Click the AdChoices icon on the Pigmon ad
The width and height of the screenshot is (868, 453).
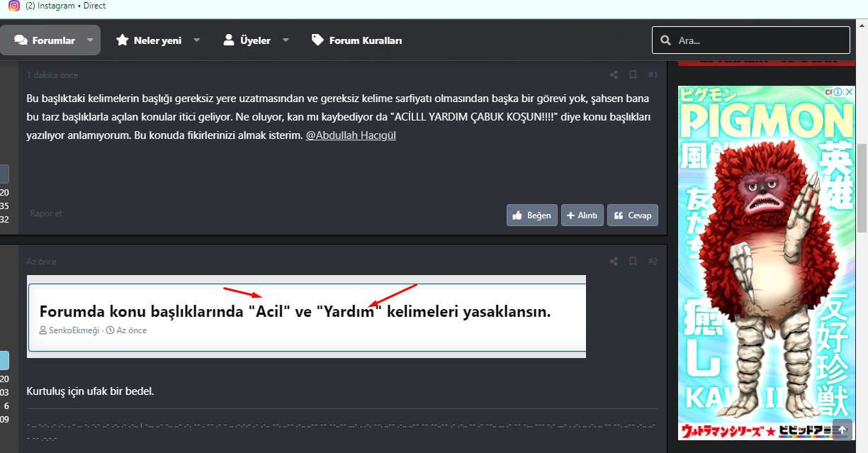point(839,91)
